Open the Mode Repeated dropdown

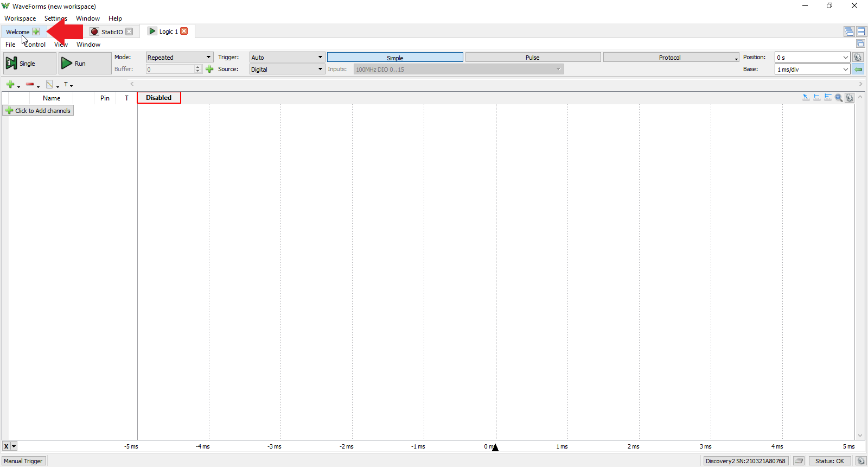(x=180, y=57)
